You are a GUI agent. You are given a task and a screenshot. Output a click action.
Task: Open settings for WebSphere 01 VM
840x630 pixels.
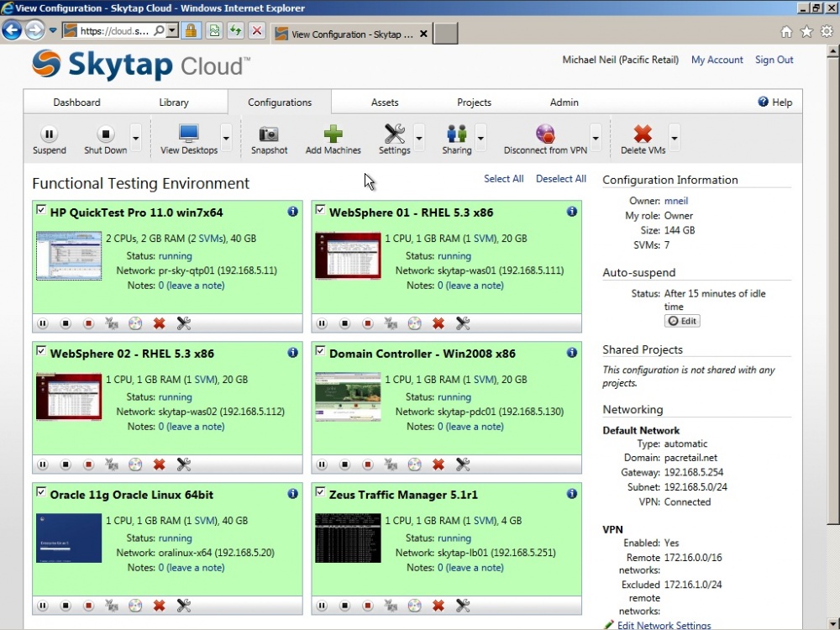tap(463, 323)
